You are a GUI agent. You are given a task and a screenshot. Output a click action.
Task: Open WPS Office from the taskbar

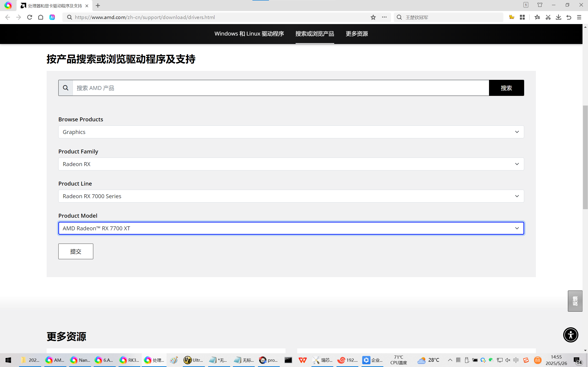click(302, 360)
